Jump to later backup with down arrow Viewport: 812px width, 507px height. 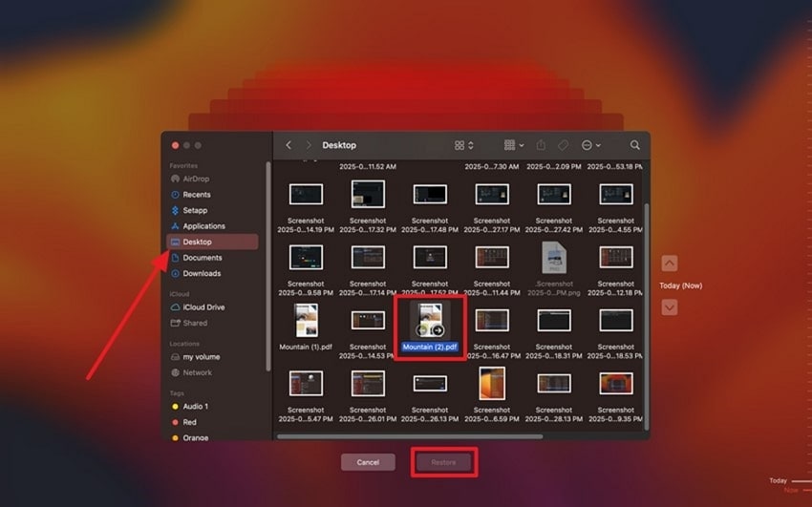(669, 307)
